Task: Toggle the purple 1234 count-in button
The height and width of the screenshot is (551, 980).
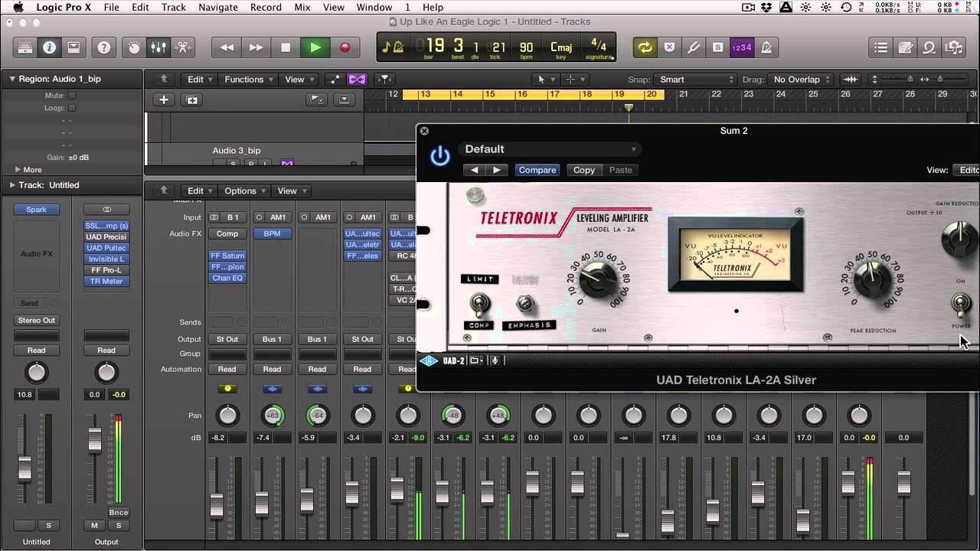Action: 741,47
